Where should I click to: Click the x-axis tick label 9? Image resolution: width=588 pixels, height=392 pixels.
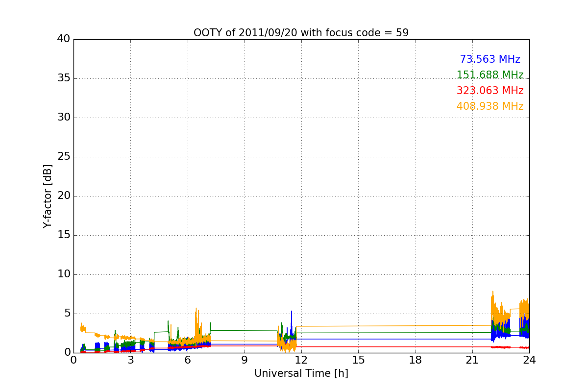245,360
